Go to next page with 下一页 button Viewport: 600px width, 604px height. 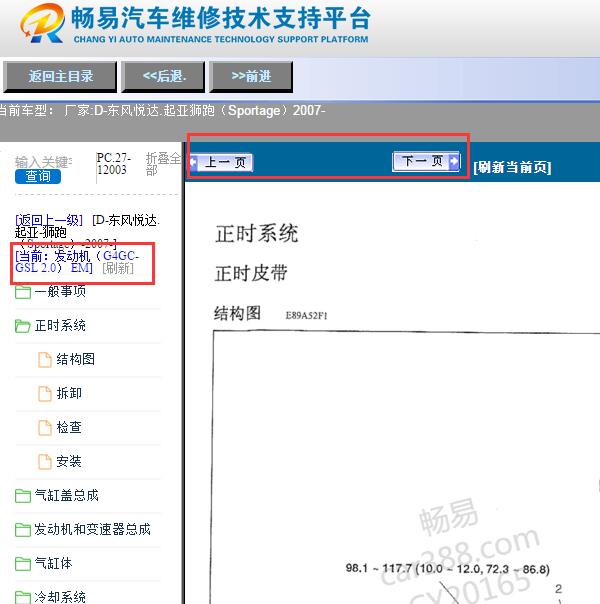point(426,161)
